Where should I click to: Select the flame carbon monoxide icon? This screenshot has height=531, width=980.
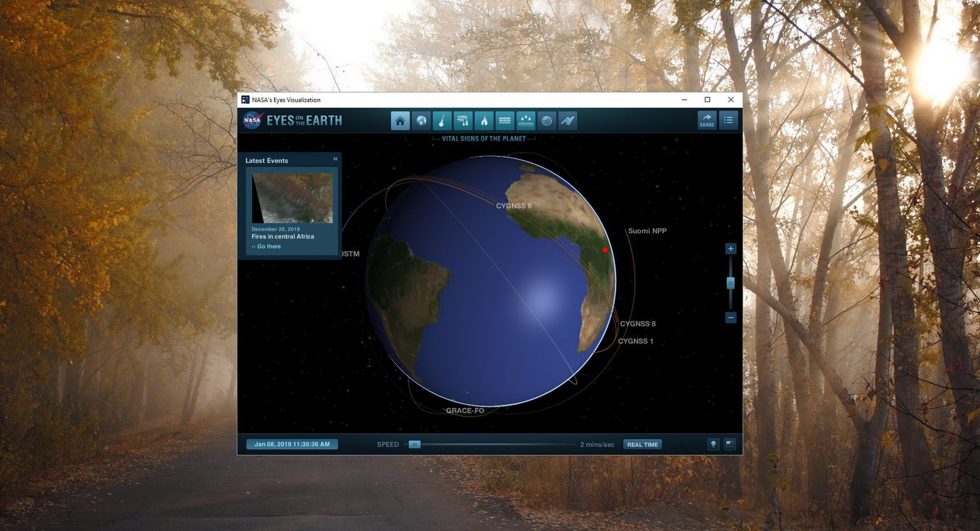click(x=484, y=121)
